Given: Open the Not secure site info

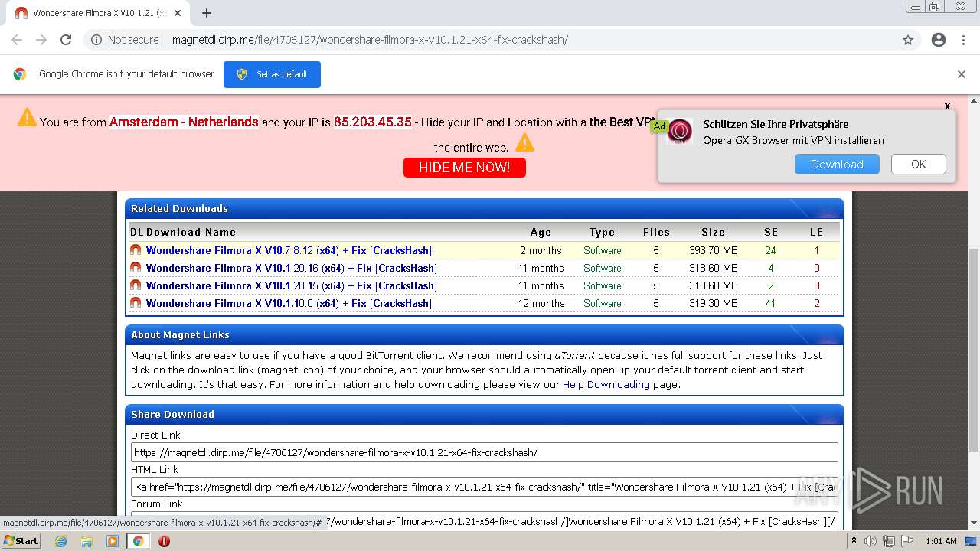Looking at the screenshot, I should 125,40.
